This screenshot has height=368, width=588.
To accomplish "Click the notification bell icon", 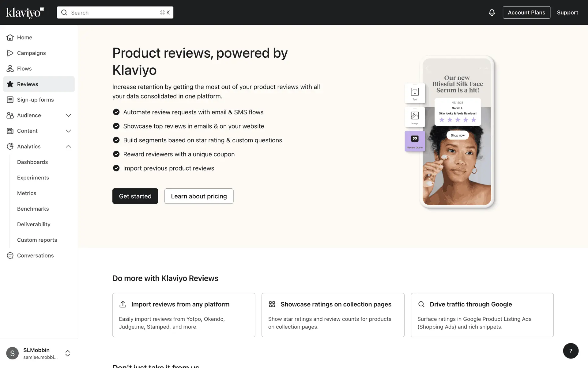I will [492, 13].
